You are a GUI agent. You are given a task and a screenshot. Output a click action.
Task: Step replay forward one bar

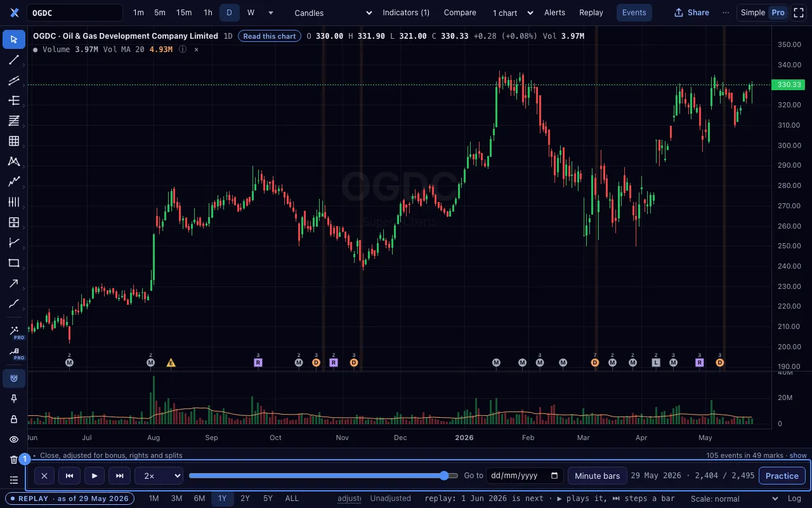[120, 476]
